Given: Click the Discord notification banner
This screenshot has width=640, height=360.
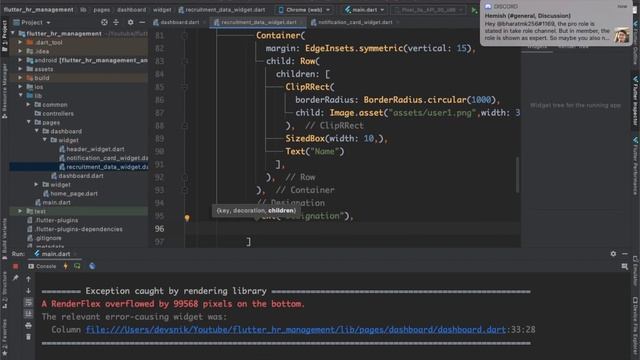Looking at the screenshot, I should 556,23.
